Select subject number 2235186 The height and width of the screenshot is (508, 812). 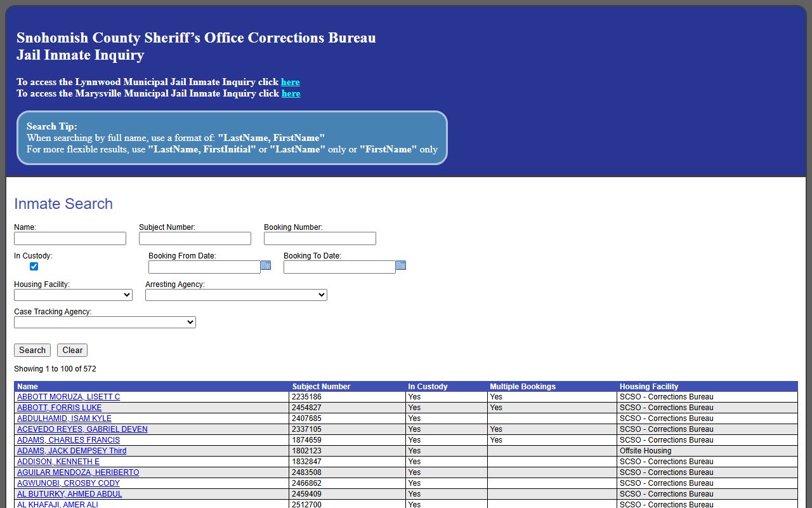coord(306,397)
